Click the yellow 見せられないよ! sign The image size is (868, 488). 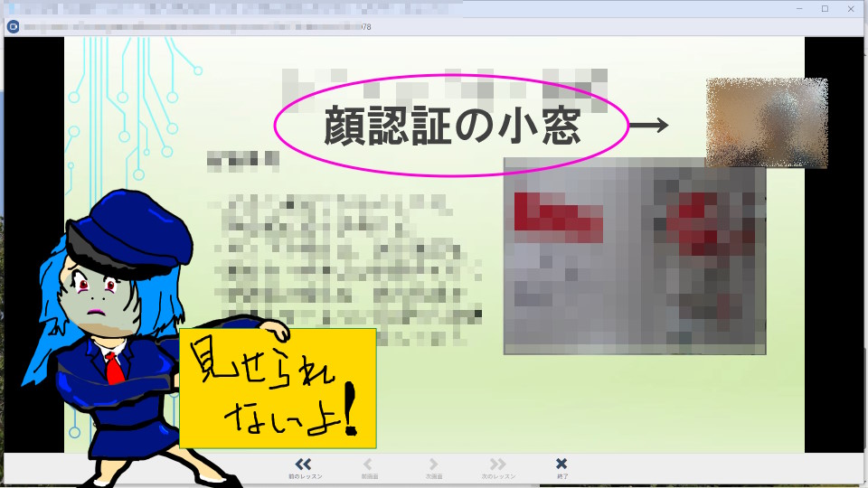coord(278,389)
